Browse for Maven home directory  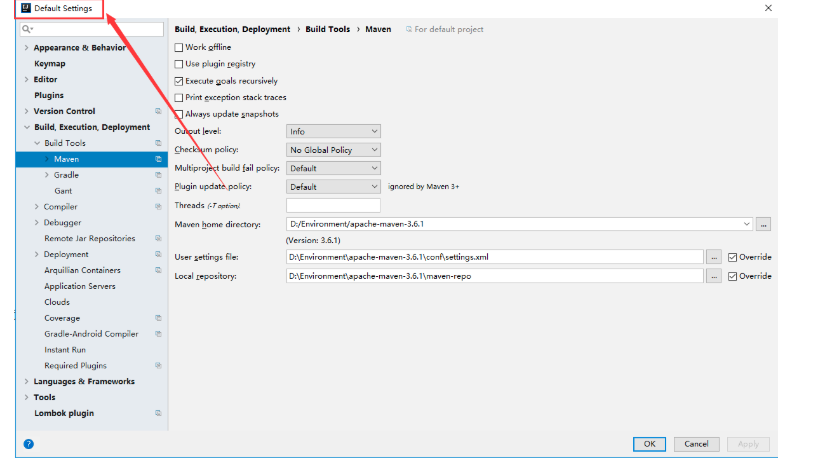(763, 224)
